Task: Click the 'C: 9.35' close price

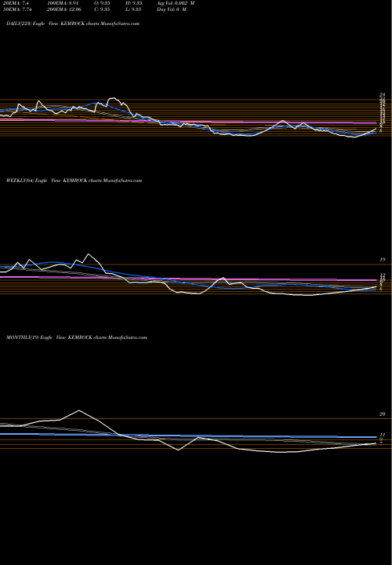Action: click(x=102, y=9)
